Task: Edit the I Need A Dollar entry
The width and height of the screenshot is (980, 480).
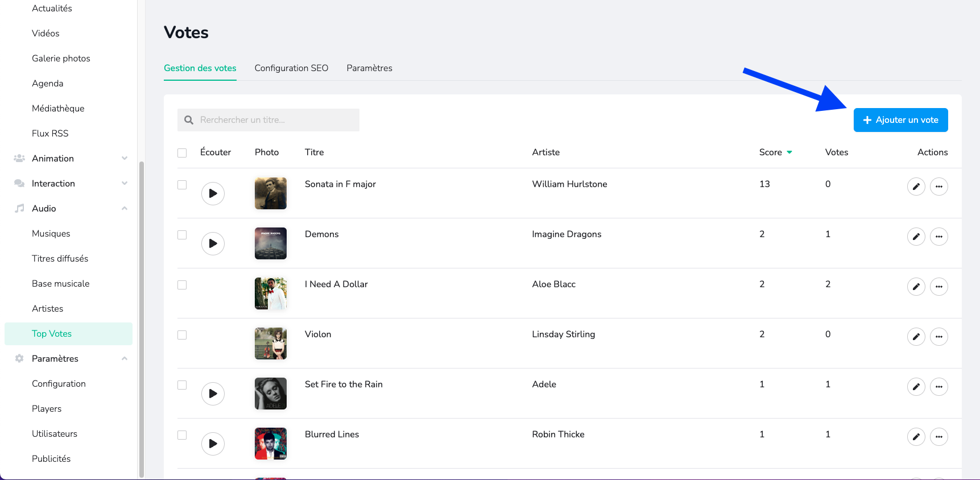Action: point(916,287)
